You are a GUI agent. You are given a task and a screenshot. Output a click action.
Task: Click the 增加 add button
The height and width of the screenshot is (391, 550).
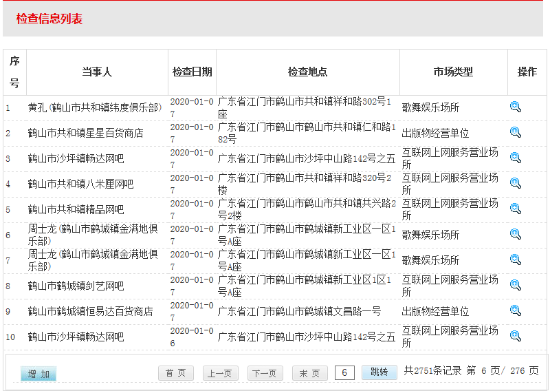(x=39, y=374)
